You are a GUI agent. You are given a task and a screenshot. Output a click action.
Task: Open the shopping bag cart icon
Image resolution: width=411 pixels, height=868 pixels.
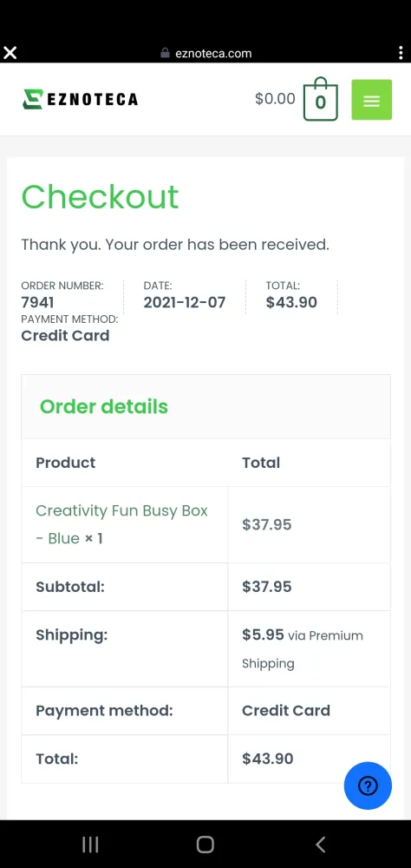[320, 99]
